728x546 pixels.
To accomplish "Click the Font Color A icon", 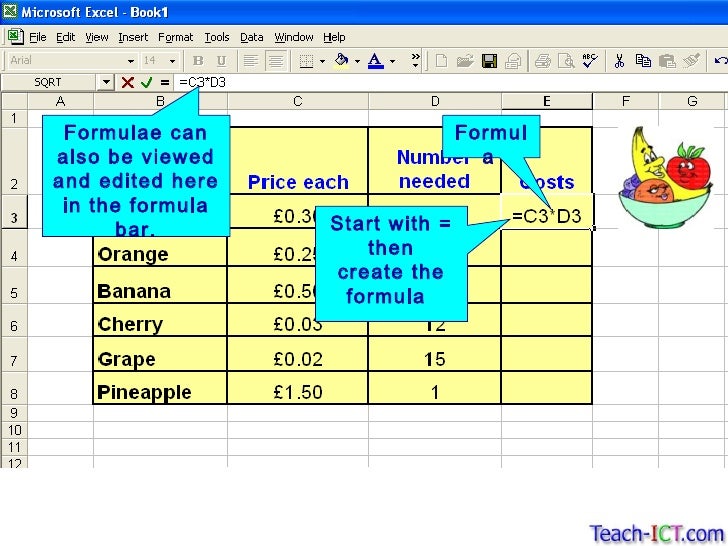I will click(376, 61).
